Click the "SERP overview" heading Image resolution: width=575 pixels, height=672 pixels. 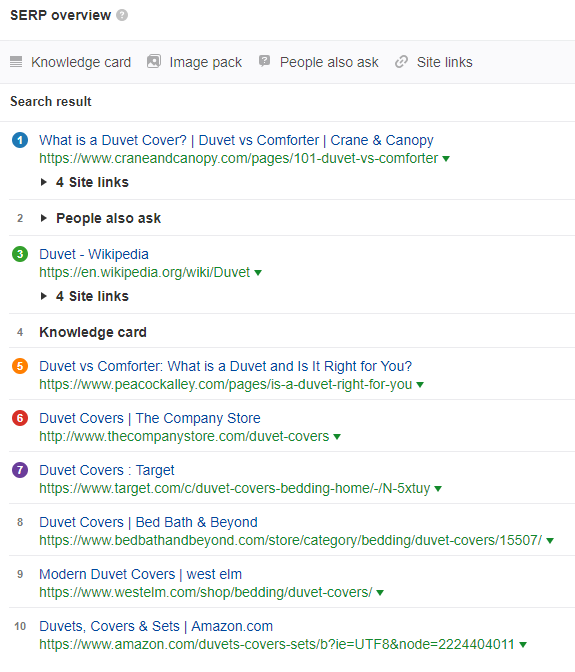(60, 15)
